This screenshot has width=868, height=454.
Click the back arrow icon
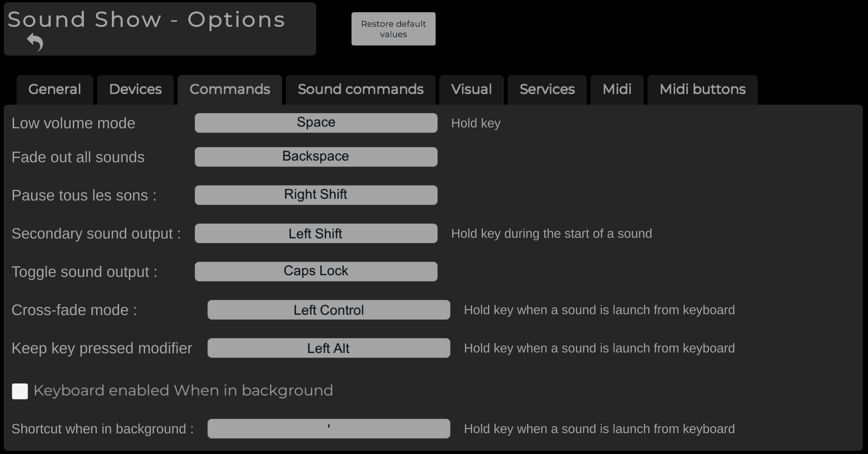click(35, 42)
